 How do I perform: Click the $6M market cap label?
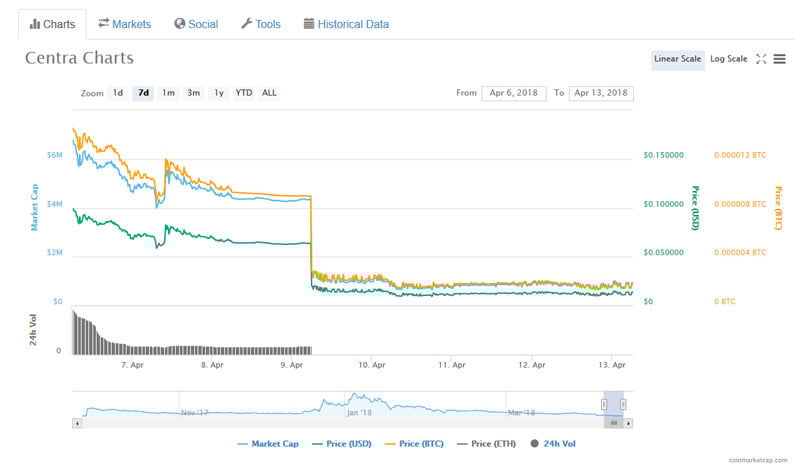click(55, 155)
